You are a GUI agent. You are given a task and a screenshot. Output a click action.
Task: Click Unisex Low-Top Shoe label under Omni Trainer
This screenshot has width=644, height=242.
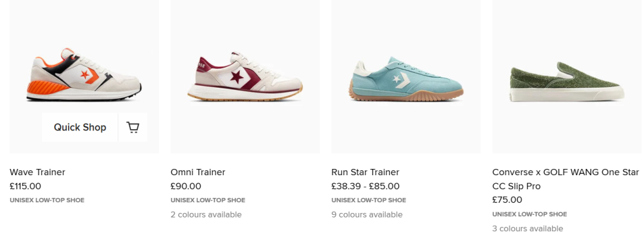pyautogui.click(x=208, y=200)
